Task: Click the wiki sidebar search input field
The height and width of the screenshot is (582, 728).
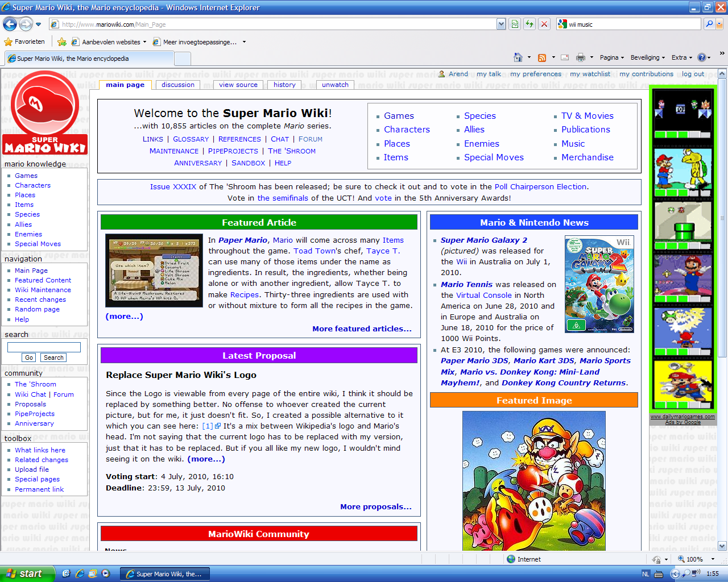Action: 44,347
